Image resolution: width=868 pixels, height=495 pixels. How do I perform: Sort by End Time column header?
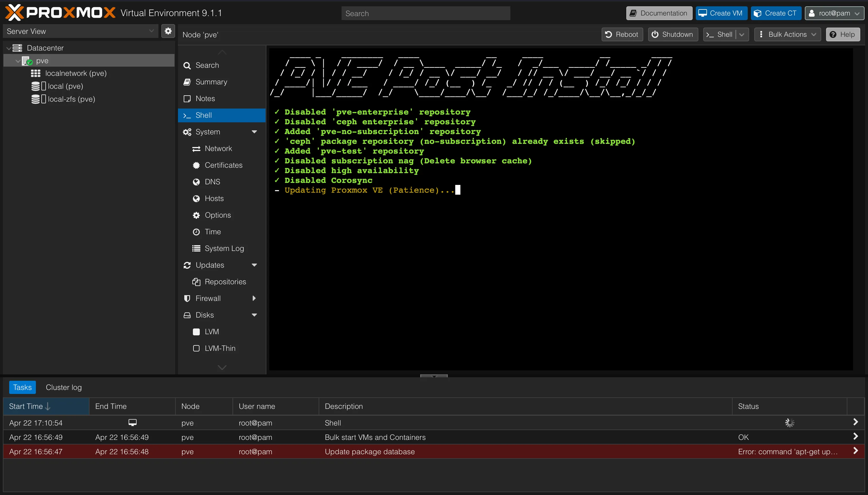(x=132, y=406)
